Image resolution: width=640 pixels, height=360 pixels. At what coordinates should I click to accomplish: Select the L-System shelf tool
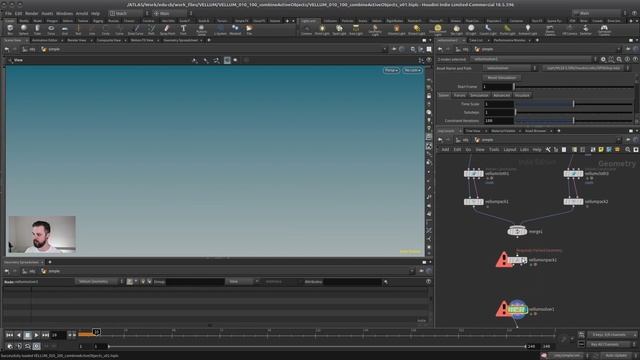(220, 29)
